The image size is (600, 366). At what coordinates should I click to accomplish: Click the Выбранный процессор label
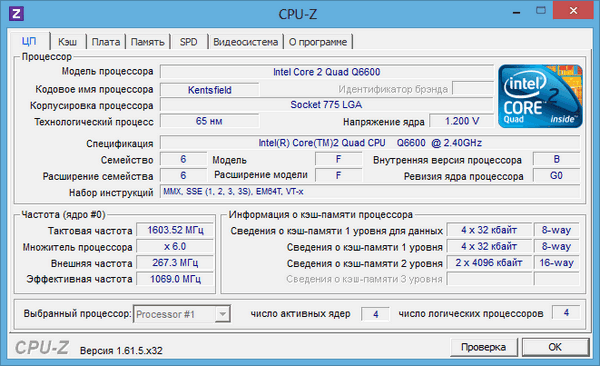point(78,314)
